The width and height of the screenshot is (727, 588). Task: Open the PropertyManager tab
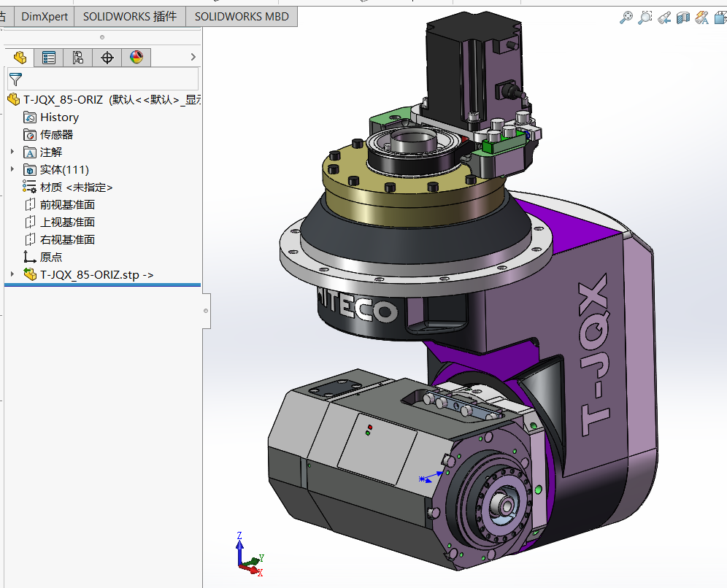pyautogui.click(x=49, y=58)
